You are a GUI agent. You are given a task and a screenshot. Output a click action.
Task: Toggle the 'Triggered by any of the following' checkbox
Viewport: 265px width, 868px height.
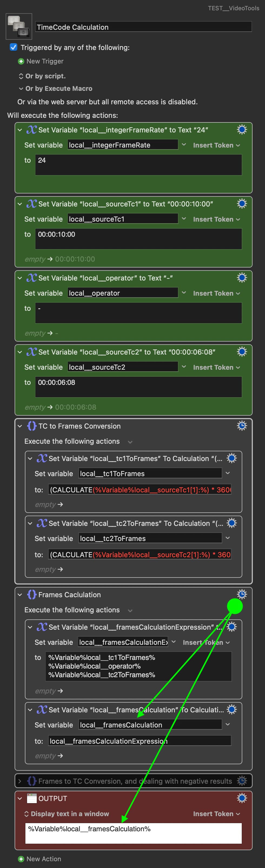coord(14,47)
